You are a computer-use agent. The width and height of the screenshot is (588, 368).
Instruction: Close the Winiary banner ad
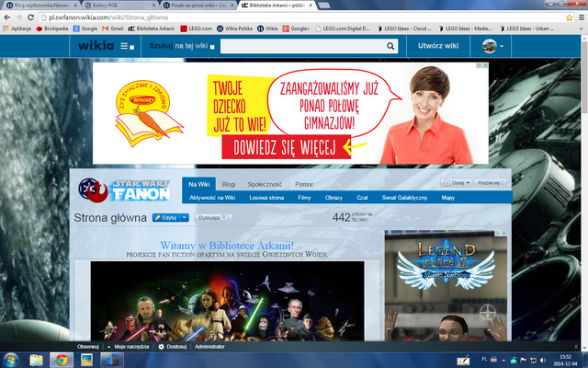click(485, 65)
